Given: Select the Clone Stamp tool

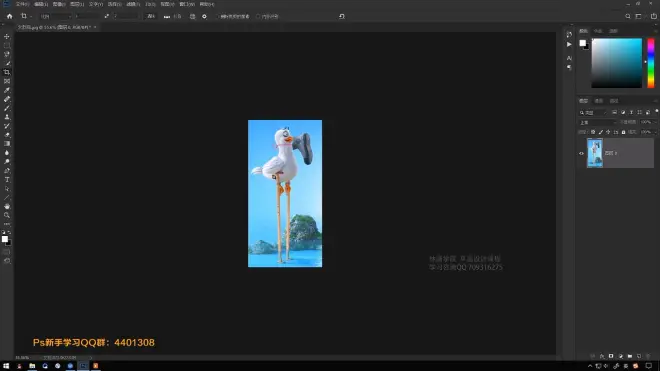Looking at the screenshot, I should pyautogui.click(x=7, y=117).
